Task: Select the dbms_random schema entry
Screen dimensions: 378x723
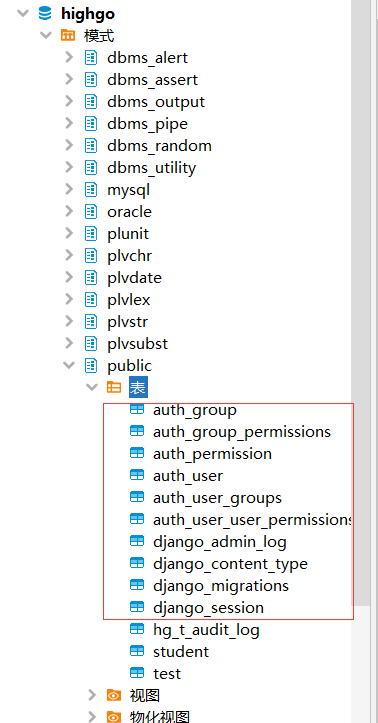Action: point(159,146)
